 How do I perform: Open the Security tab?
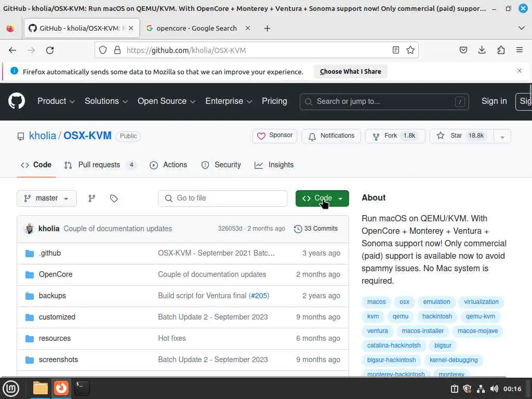(x=221, y=165)
